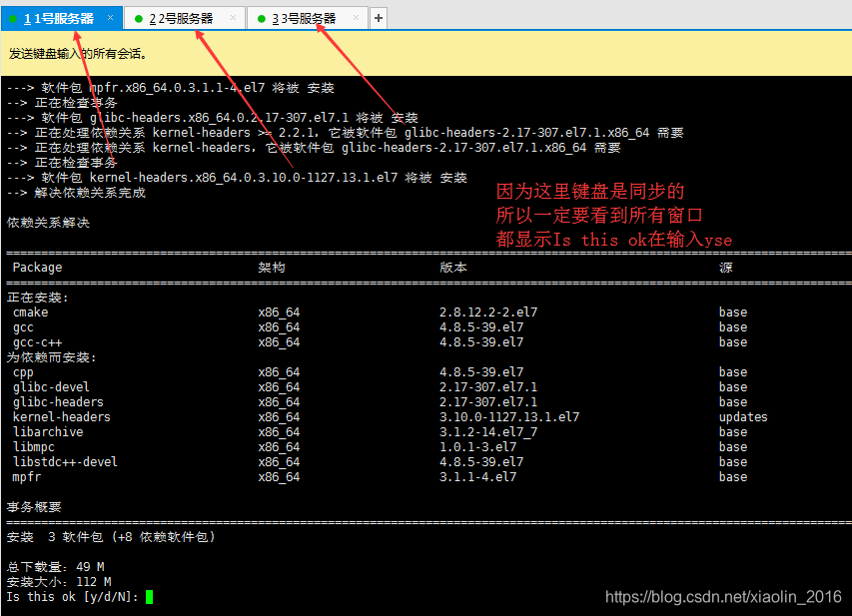
Task: Click the green status dot on 3号服务器 tab
Action: [x=262, y=19]
